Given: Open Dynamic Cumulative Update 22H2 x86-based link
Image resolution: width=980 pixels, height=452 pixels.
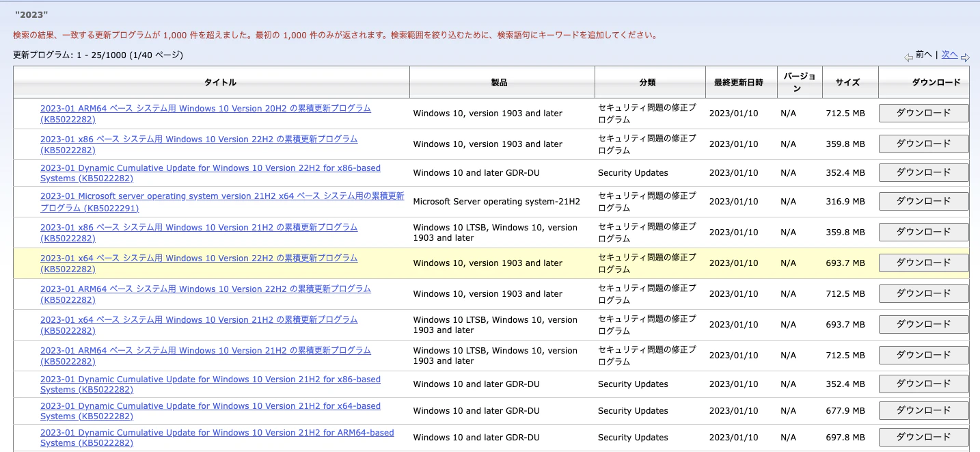Looking at the screenshot, I should point(210,173).
